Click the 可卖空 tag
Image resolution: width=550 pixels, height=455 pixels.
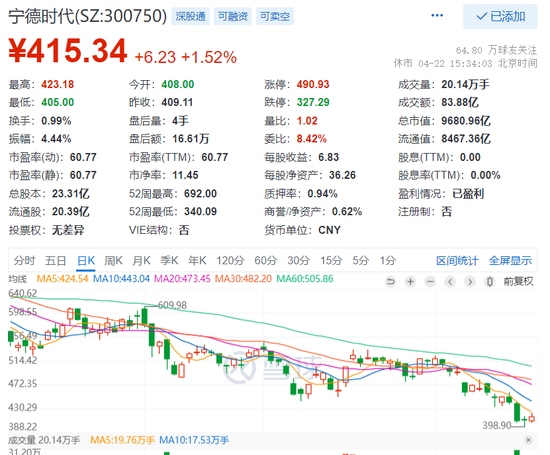(275, 16)
